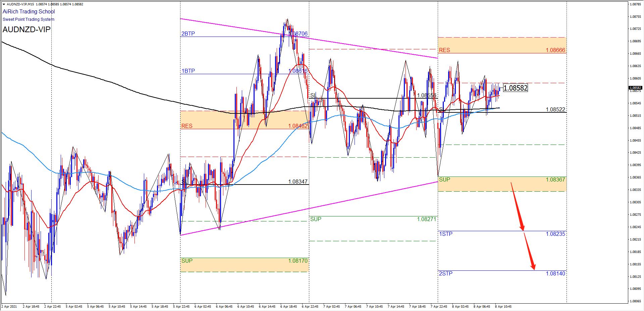This screenshot has height=311, width=644.
Task: Select the boxed current price label 1.08582
Action: click(x=516, y=88)
